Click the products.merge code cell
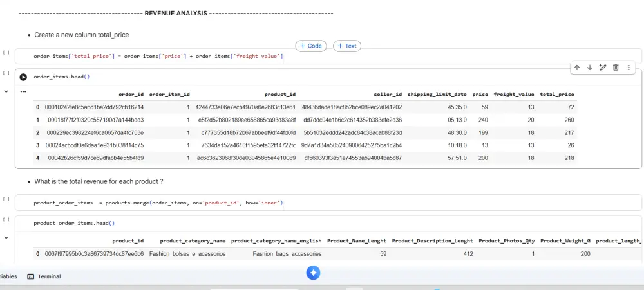The height and width of the screenshot is (290, 644). pos(328,203)
